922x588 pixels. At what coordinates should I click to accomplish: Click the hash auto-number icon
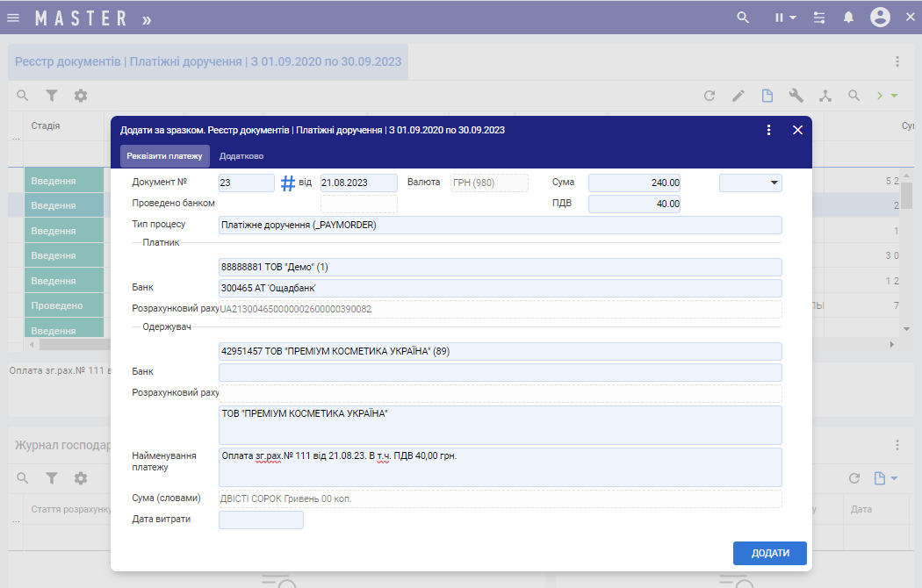point(288,183)
